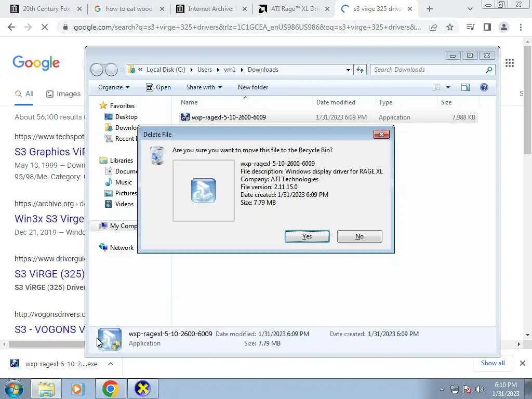Confirm deletion with the Yes button
The width and height of the screenshot is (532, 399).
coord(307,236)
